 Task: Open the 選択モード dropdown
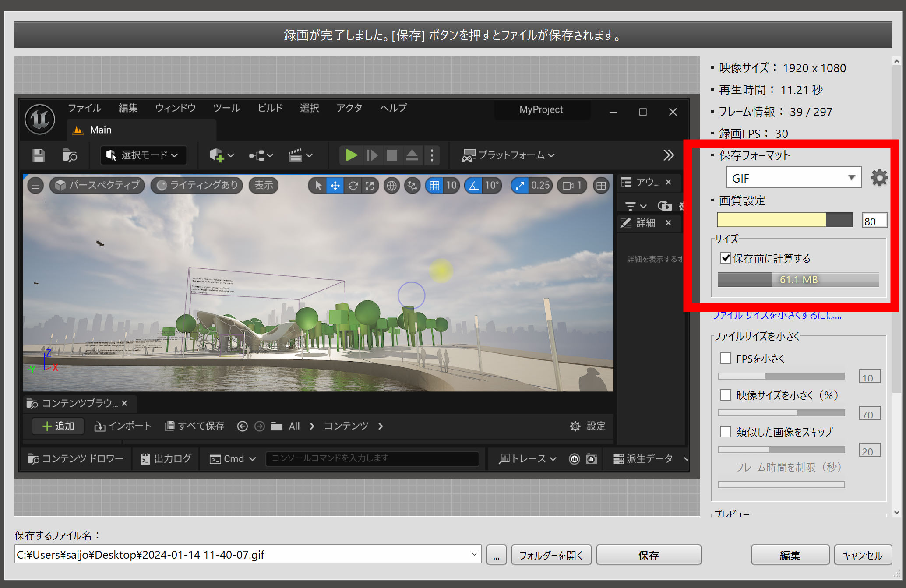pyautogui.click(x=144, y=155)
